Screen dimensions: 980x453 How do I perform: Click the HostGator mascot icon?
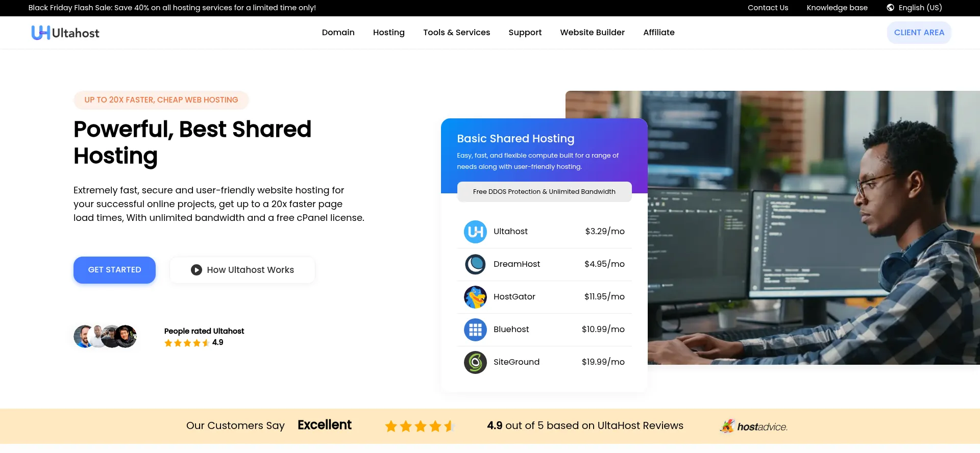click(x=475, y=297)
